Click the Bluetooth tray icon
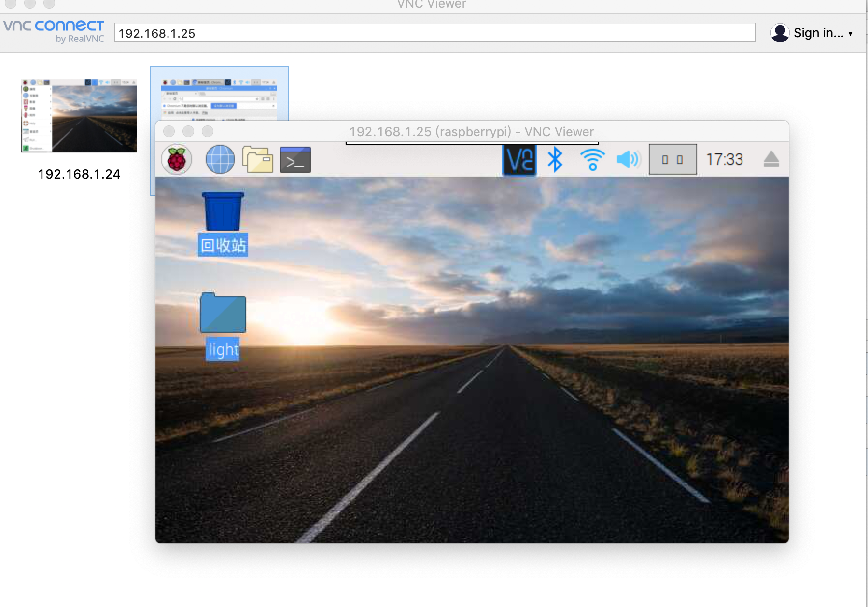The height and width of the screenshot is (607, 868). click(555, 160)
